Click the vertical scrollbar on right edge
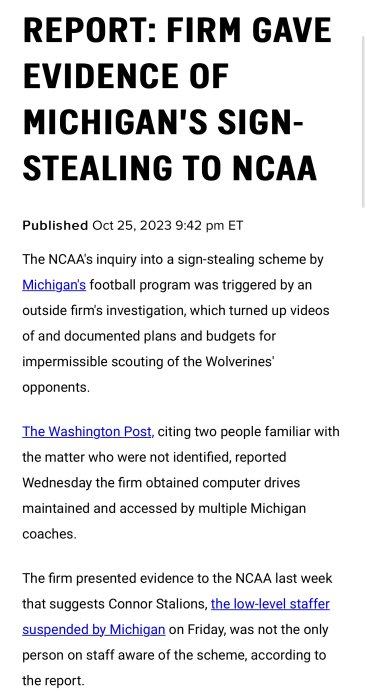This screenshot has width=367, height=700. point(364,122)
